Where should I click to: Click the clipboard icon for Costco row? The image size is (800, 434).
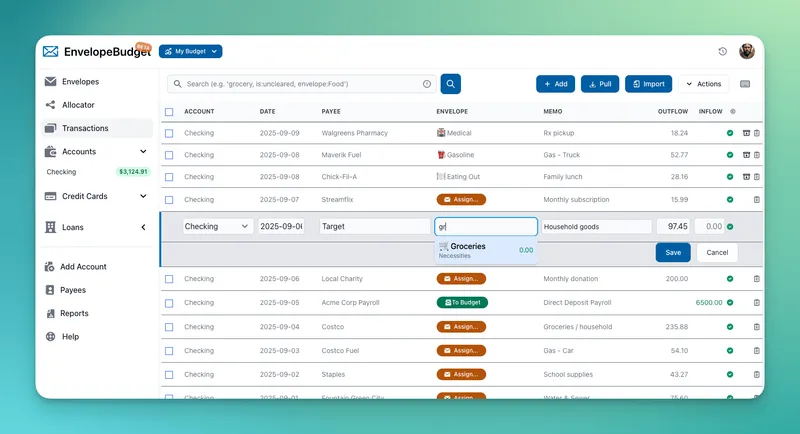[x=757, y=327]
